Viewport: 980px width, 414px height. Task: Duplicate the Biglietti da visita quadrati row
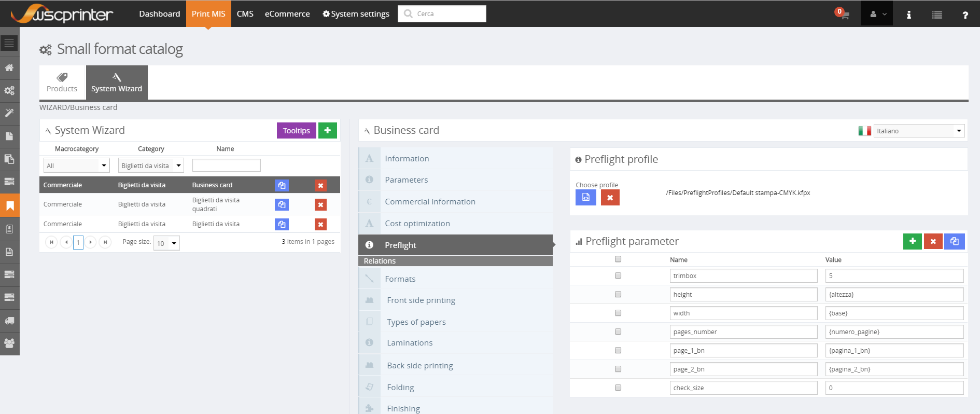[282, 204]
